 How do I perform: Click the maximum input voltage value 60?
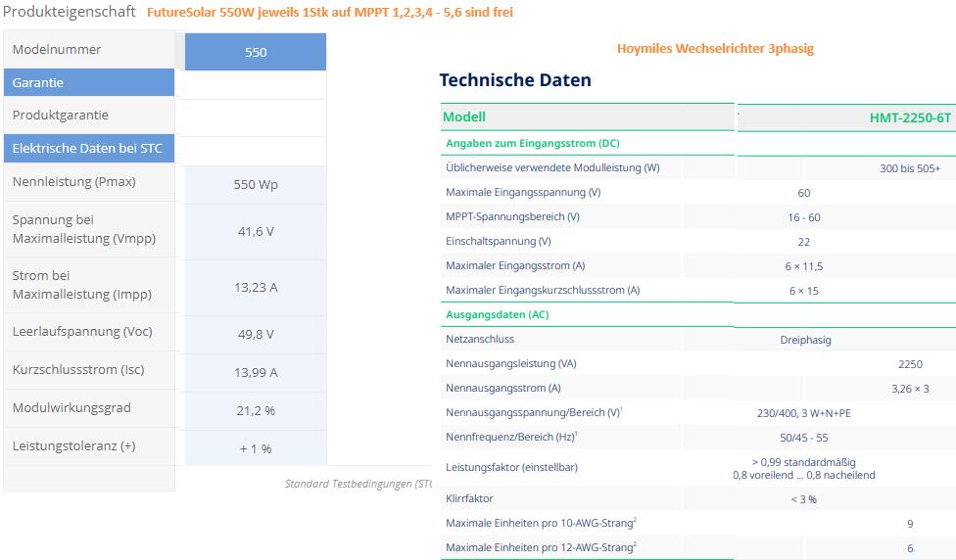(803, 193)
